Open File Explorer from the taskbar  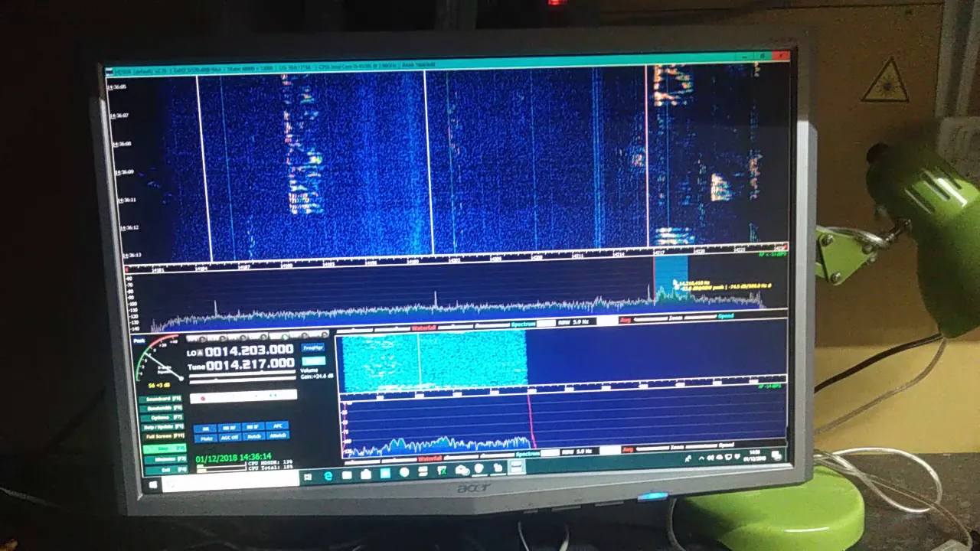coord(347,475)
